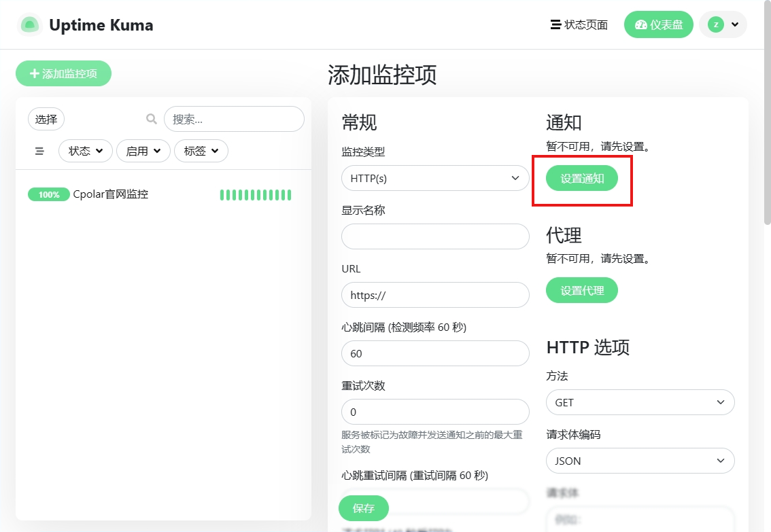Expand the 启用 filter dropdown
The image size is (771, 532).
click(x=143, y=151)
